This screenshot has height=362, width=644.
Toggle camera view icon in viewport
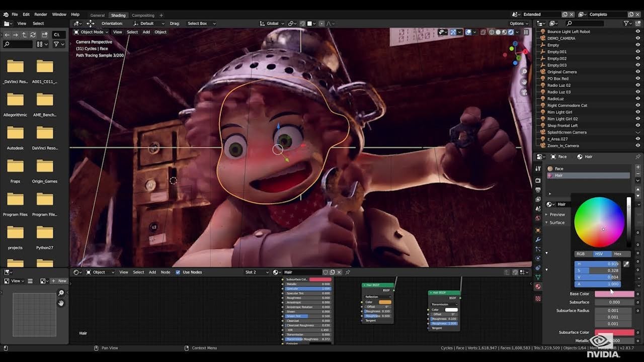(524, 91)
